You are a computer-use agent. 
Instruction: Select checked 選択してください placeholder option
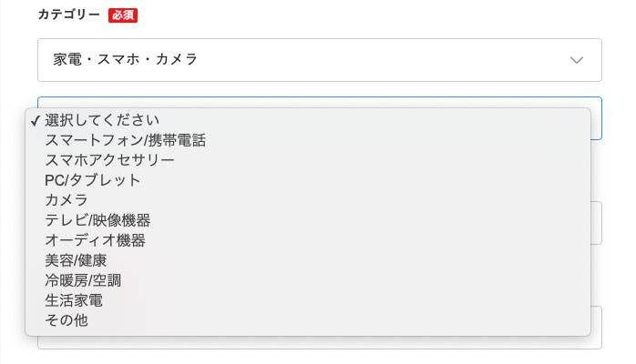point(307,120)
